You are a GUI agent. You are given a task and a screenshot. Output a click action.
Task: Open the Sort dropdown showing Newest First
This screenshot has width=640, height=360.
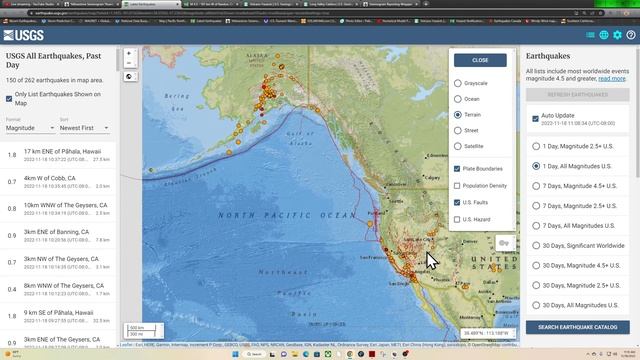(x=84, y=128)
